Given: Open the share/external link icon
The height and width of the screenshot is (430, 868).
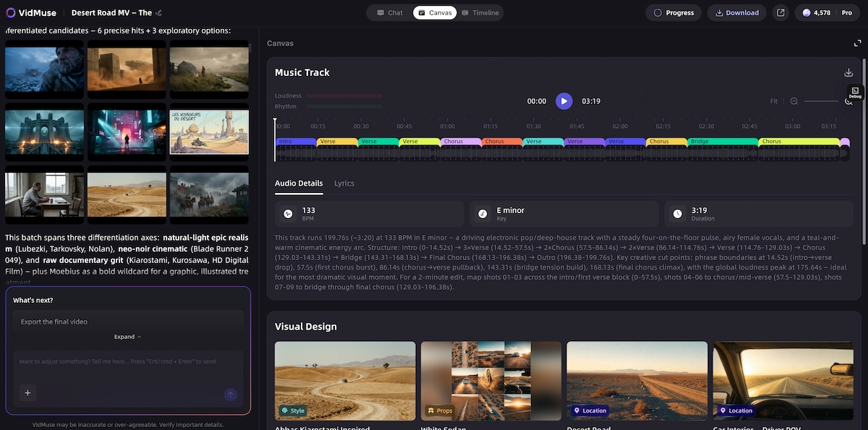Looking at the screenshot, I should [x=780, y=12].
